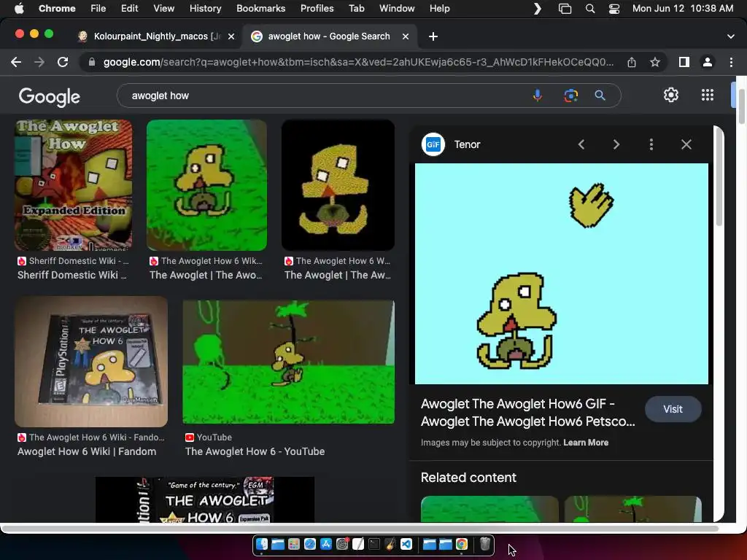Open Chrome profile avatar menu
747x560 pixels.
pyautogui.click(x=708, y=62)
